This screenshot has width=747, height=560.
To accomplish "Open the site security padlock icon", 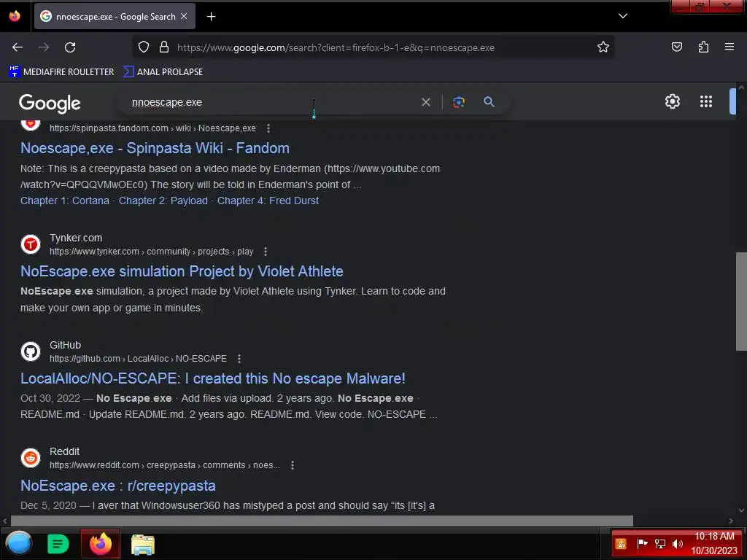I will pos(164,47).
